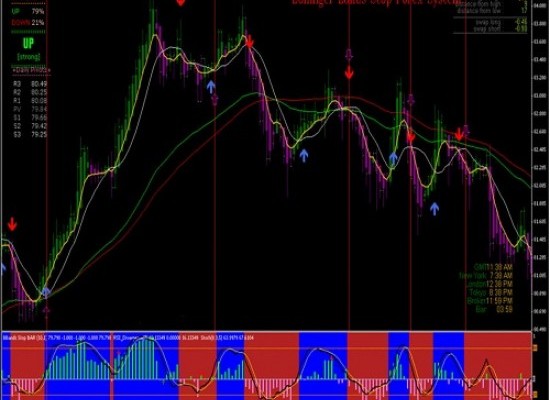The width and height of the screenshot is (550, 400).
Task: Open the Daily Pivots heading
Action: 32,70
